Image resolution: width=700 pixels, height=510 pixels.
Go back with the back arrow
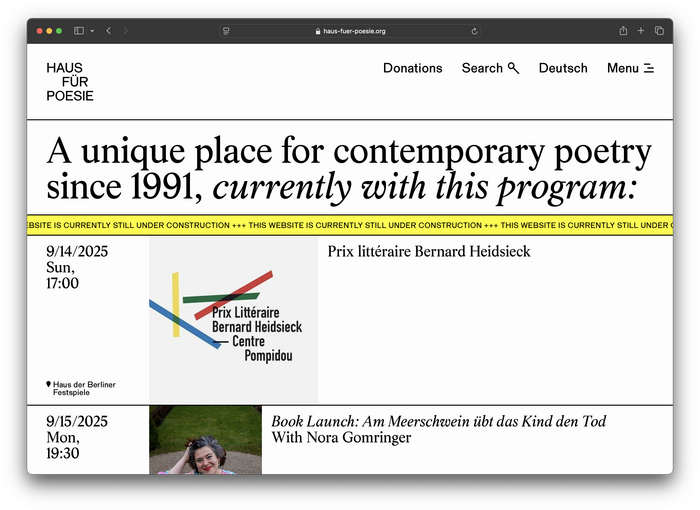pos(108,31)
